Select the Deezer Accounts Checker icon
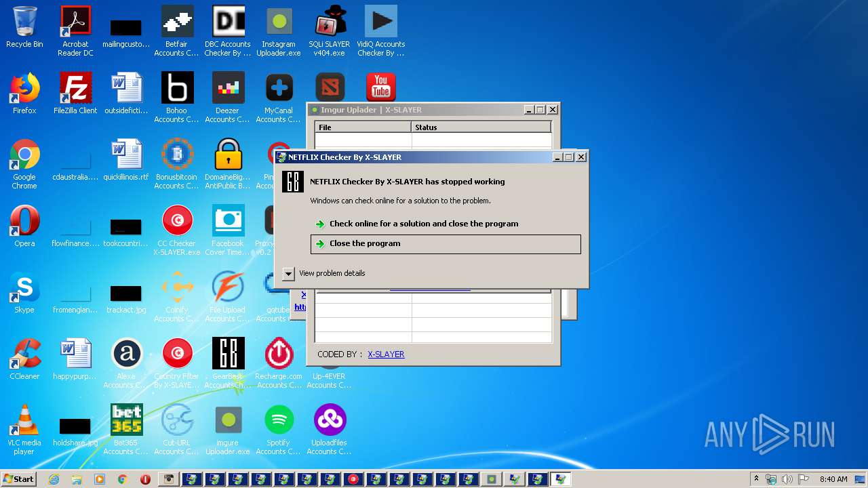The image size is (868, 488). click(x=228, y=97)
